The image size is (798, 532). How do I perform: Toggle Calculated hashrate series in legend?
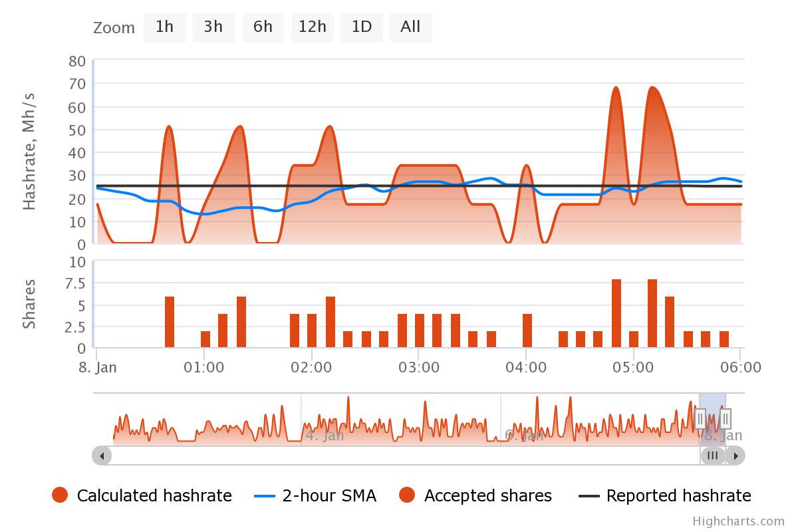(154, 495)
